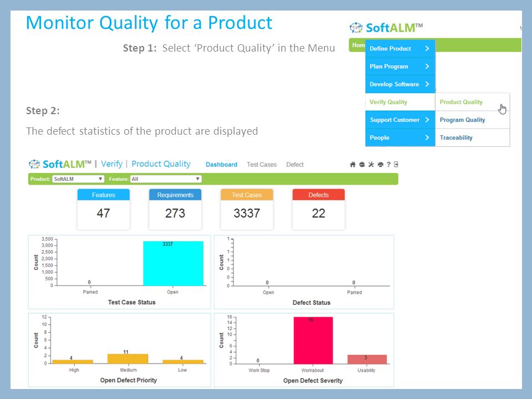Expand Plan Program submenu arrow

tap(427, 66)
